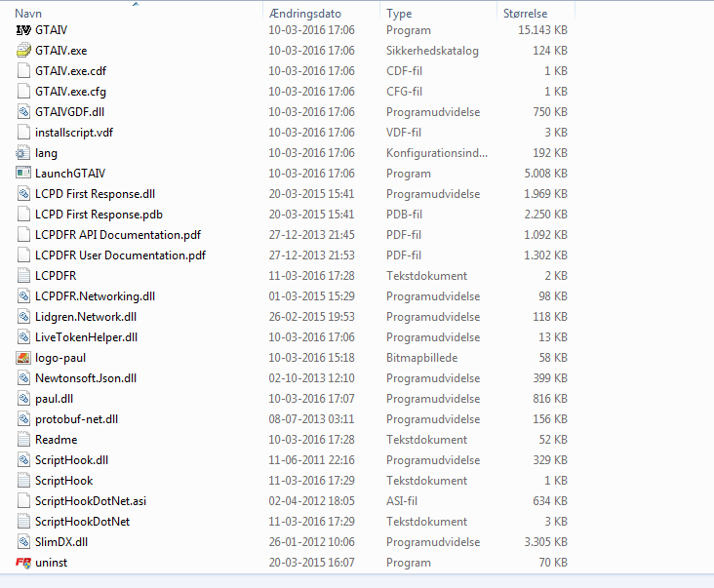Click the ScriptHookDotNet.asi file icon
714x588 pixels.
click(x=23, y=501)
